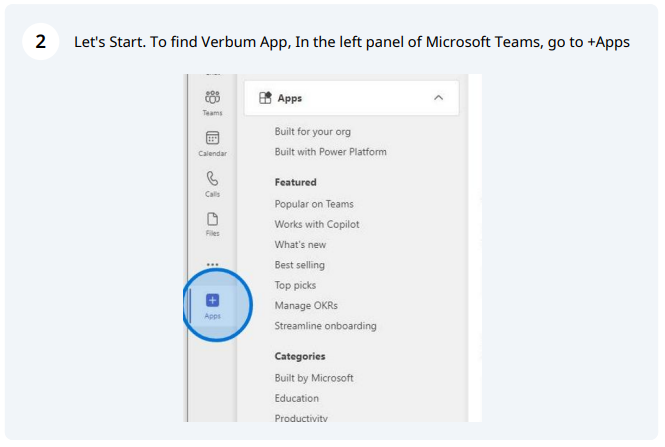Screen dimensions: 665x447
Task: Open the Files sidebar icon
Action: click(x=212, y=224)
